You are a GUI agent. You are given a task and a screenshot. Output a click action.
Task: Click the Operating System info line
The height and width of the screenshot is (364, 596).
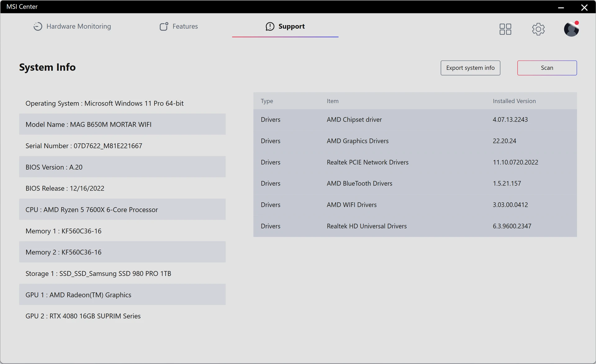(122, 103)
